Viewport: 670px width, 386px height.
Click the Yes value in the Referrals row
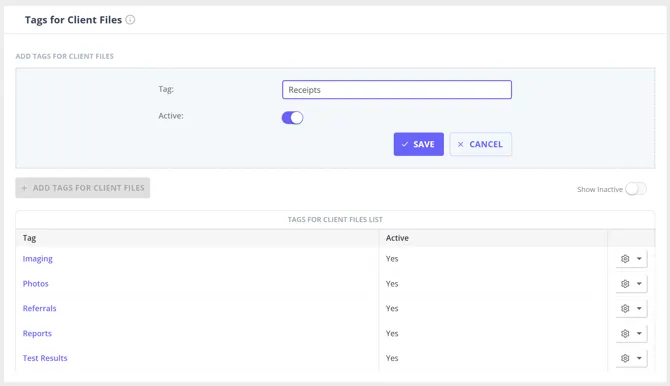[x=392, y=308]
